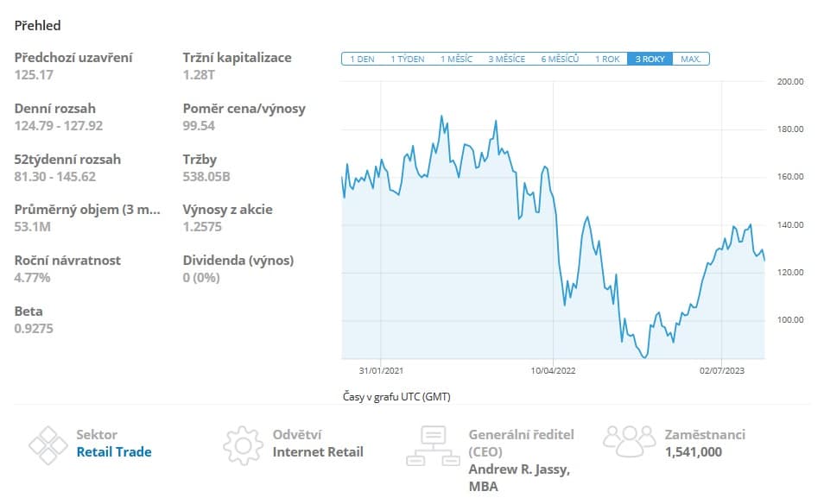The height and width of the screenshot is (504, 824).
Task: Open the Retail Trade sector link
Action: click(113, 451)
